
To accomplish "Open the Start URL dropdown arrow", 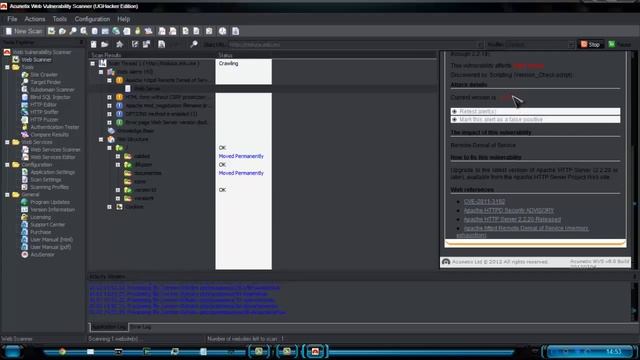I will click(479, 44).
